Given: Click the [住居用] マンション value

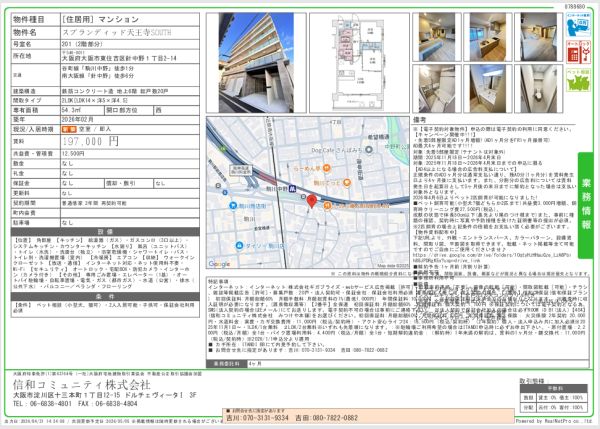Looking at the screenshot, I should (x=100, y=20).
